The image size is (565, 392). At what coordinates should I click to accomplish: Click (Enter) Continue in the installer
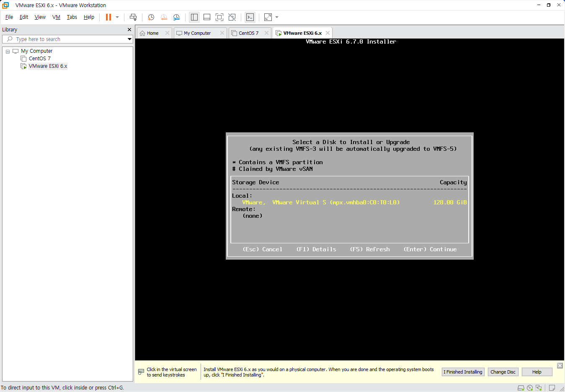tap(430, 249)
